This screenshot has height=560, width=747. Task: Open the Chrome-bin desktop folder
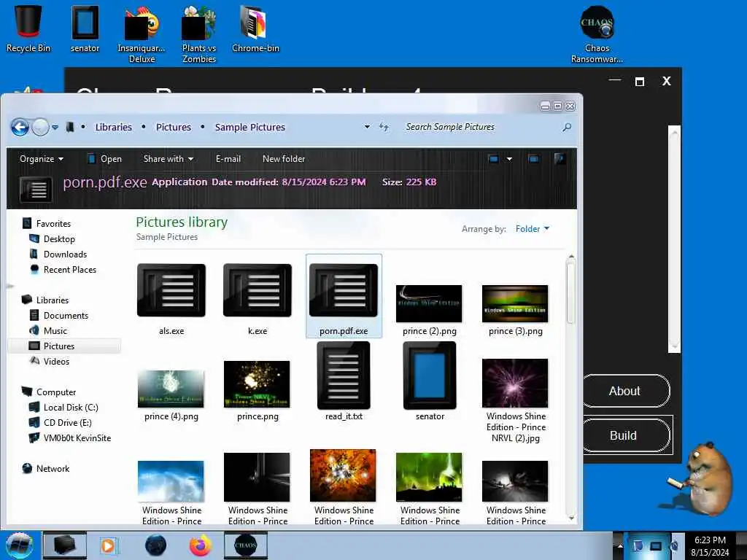tap(255, 28)
